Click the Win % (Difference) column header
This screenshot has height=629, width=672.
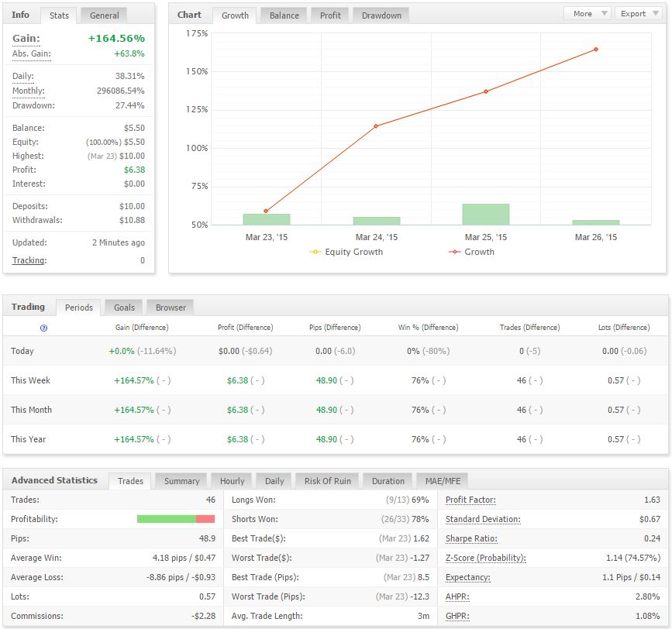pos(428,328)
